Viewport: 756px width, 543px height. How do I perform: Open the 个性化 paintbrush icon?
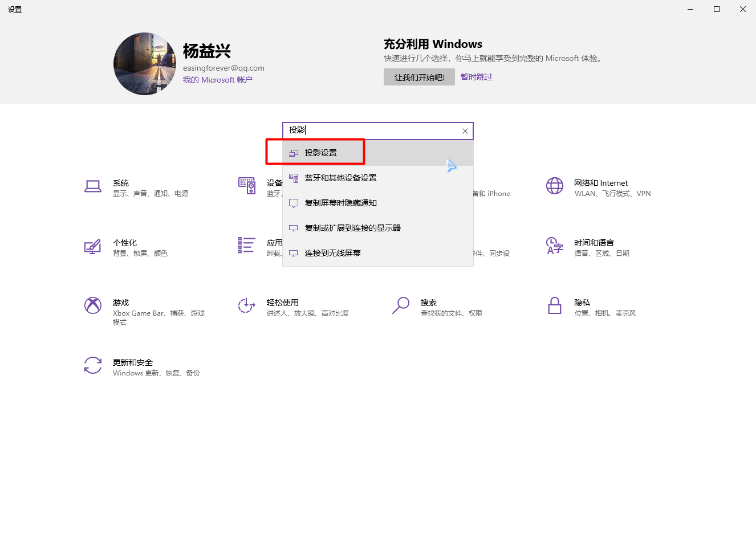pyautogui.click(x=93, y=246)
